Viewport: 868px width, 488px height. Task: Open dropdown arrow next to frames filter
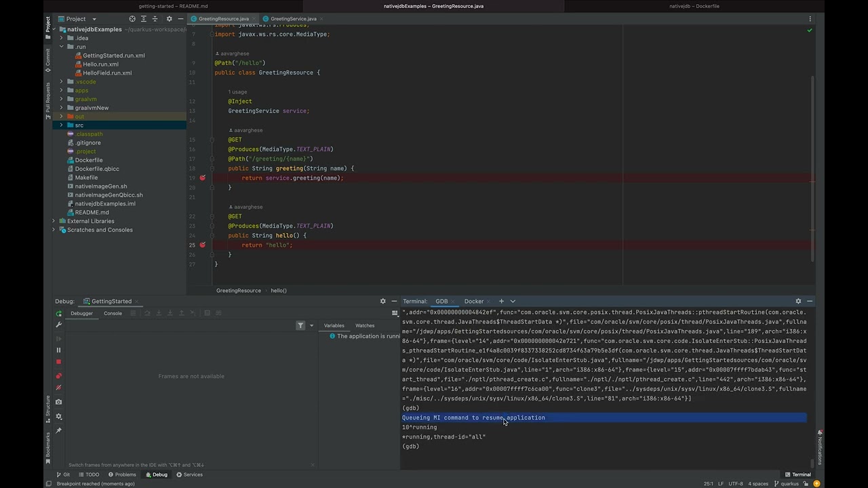click(x=311, y=326)
